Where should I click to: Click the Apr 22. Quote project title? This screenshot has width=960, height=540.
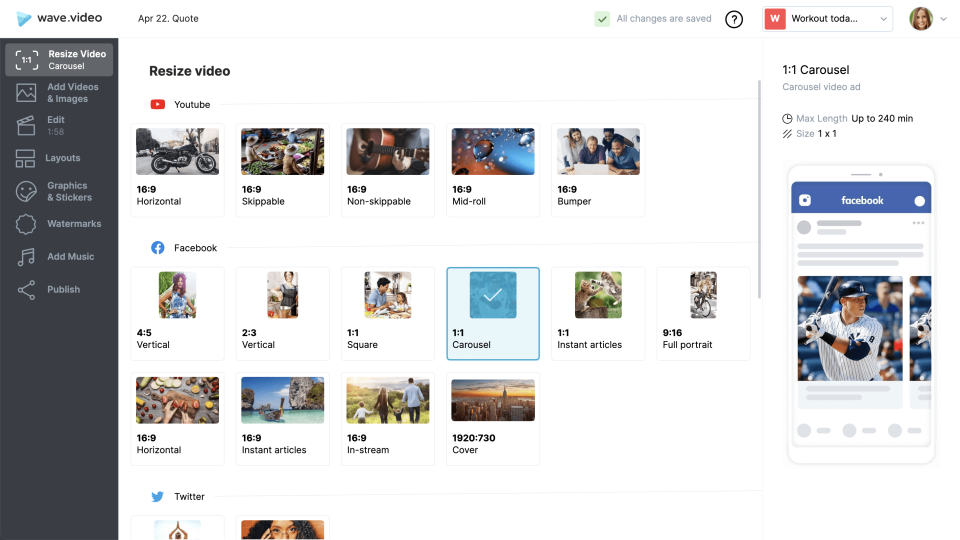(x=168, y=19)
